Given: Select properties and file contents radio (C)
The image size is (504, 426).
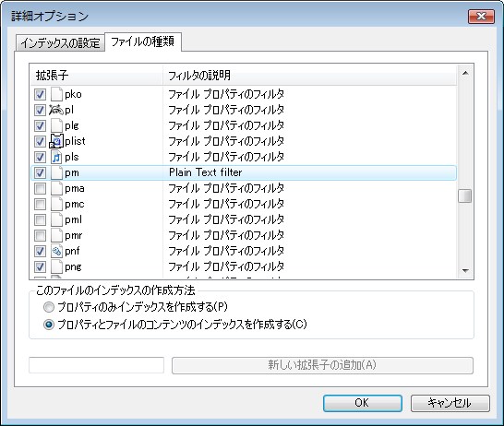Looking at the screenshot, I should [49, 325].
